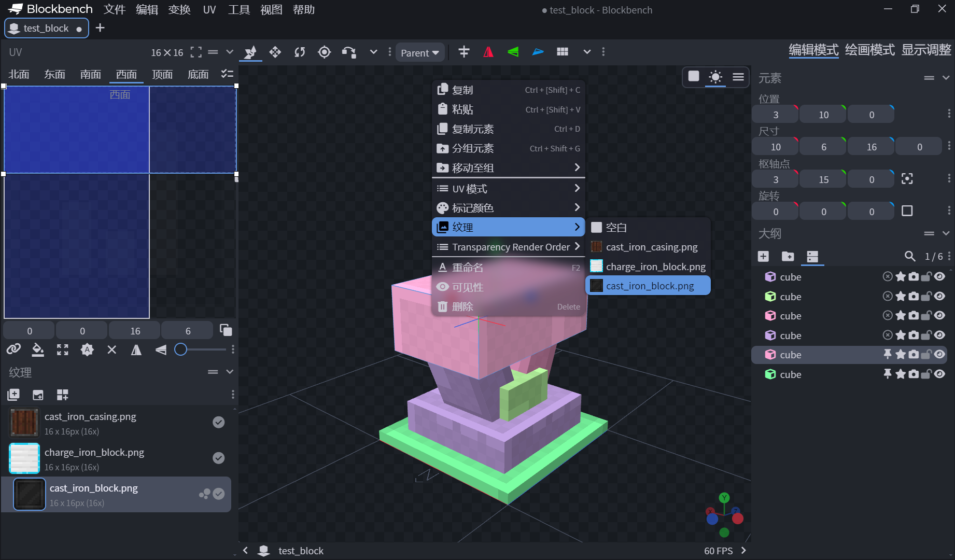Toggle visibility of the first cube
955x560 pixels.
pyautogui.click(x=939, y=277)
